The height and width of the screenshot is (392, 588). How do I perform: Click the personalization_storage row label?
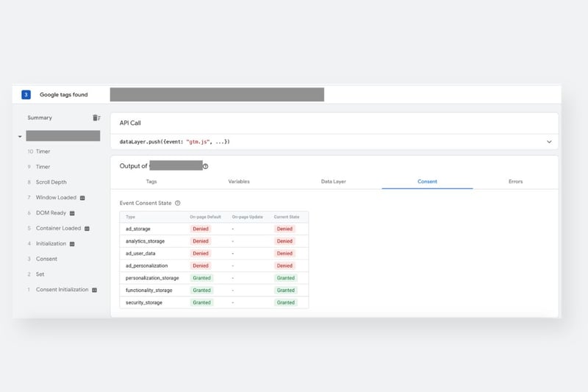click(152, 278)
